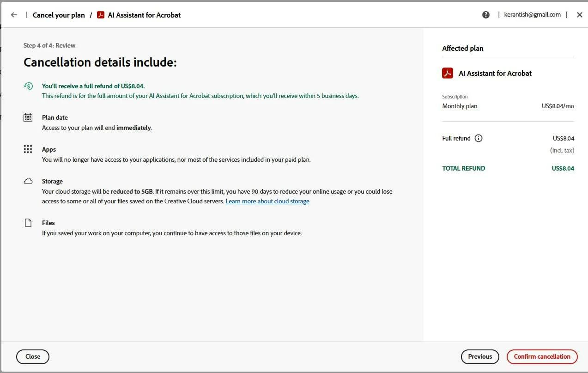Go to the Previous step
This screenshot has height=373, width=588.
(x=480, y=357)
